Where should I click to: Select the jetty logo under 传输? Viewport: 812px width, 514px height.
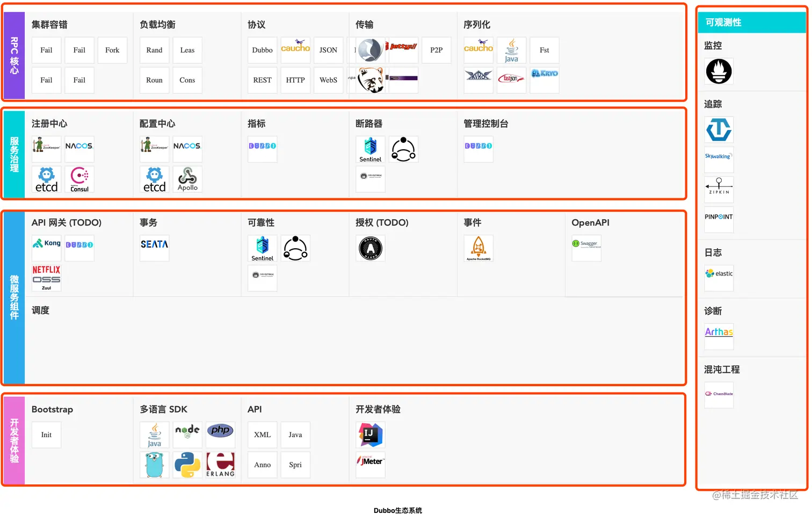pyautogui.click(x=403, y=50)
